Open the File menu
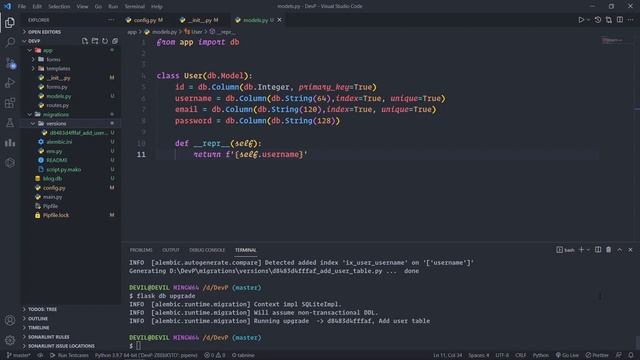The width and height of the screenshot is (640, 360). tap(22, 6)
